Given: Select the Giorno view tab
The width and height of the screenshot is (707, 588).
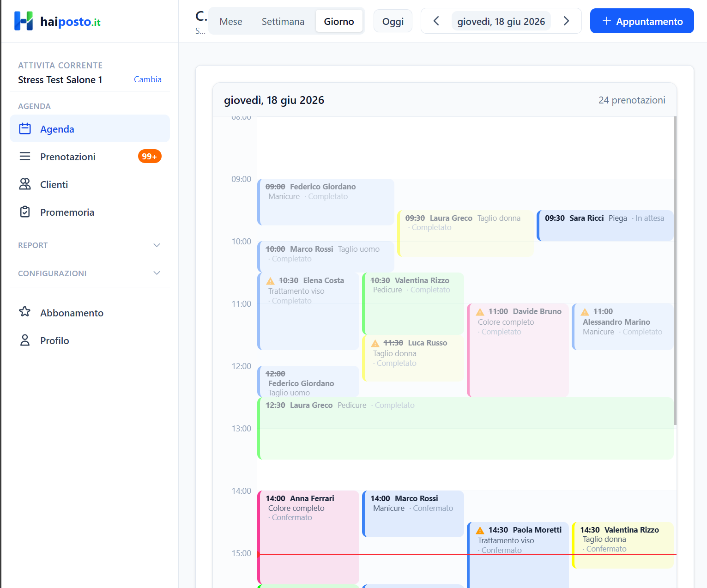Looking at the screenshot, I should [339, 21].
